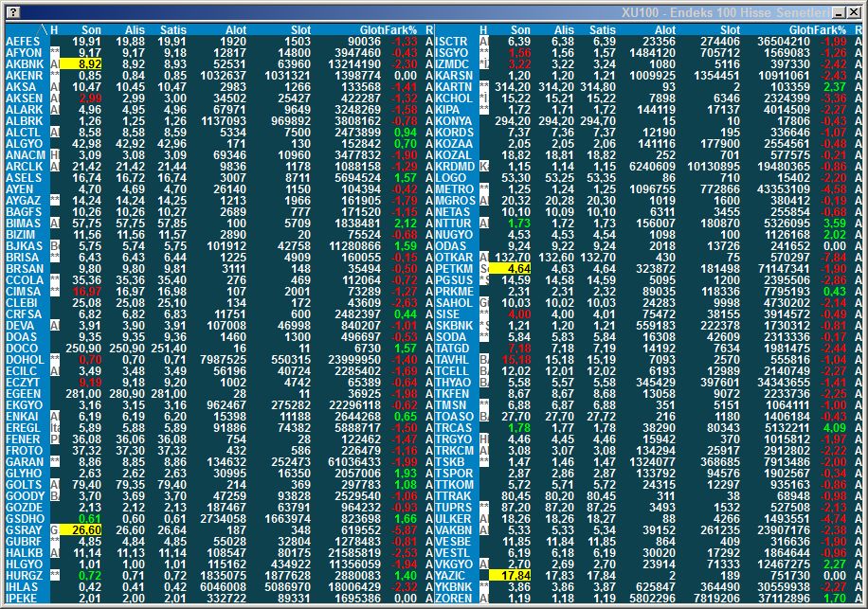The height and width of the screenshot is (609, 868).
Task: Open the ARCLK row symbol
Action: tap(25, 167)
